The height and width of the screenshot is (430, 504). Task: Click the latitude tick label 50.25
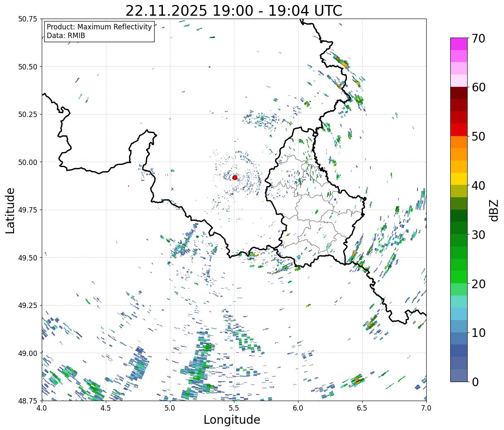coord(27,115)
